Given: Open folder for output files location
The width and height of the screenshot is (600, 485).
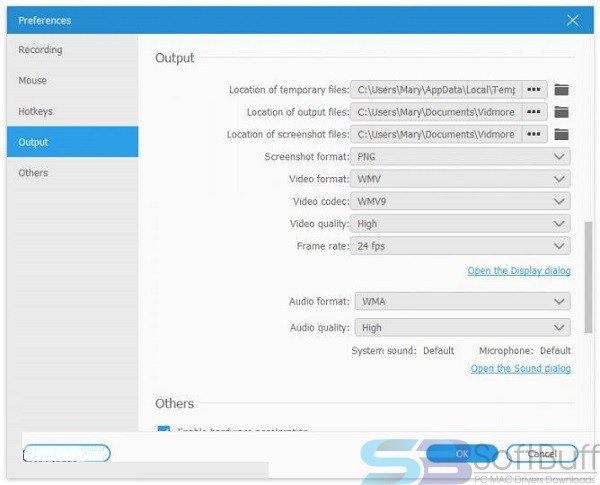Looking at the screenshot, I should 561,112.
